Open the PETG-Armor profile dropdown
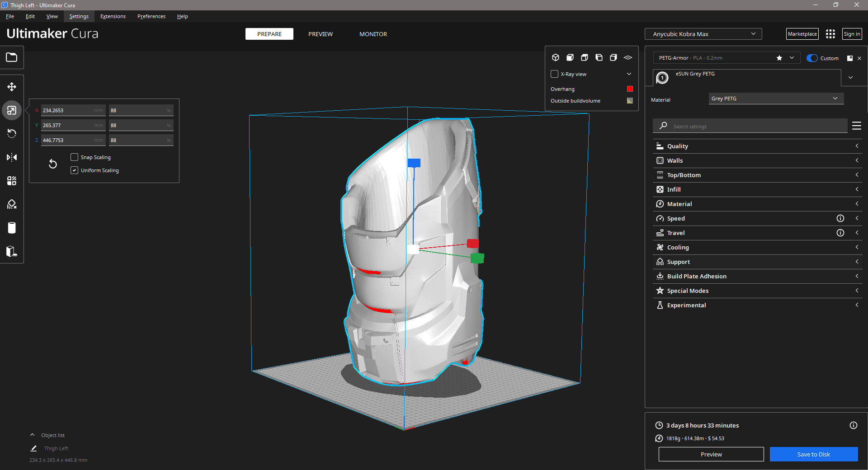Viewport: 868px width, 470px height. pos(726,58)
